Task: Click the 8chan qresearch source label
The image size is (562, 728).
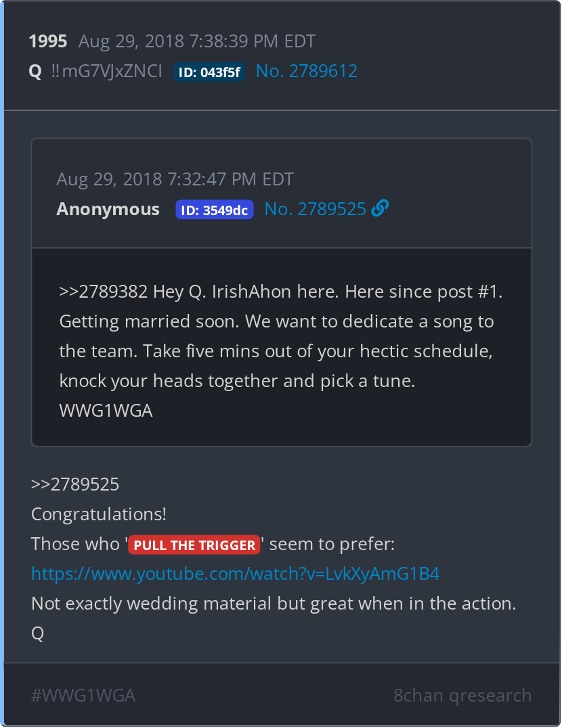Action: [x=462, y=696]
